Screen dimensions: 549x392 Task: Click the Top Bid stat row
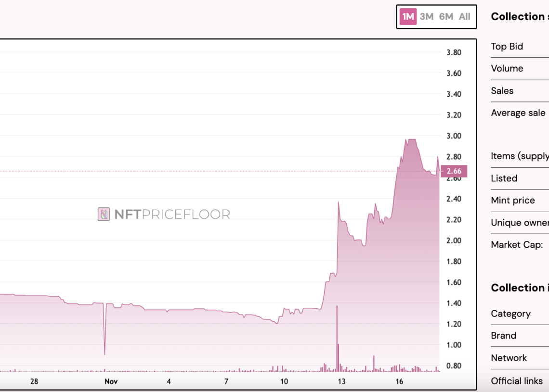coord(520,47)
